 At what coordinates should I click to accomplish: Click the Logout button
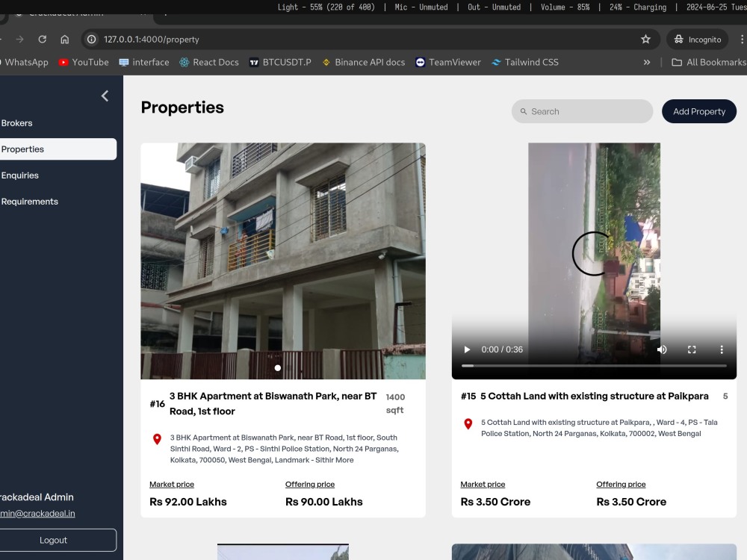(58, 540)
